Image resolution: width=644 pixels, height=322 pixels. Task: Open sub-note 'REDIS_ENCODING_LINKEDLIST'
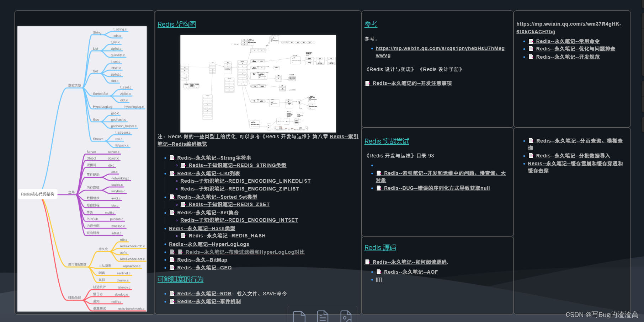pyautogui.click(x=245, y=181)
